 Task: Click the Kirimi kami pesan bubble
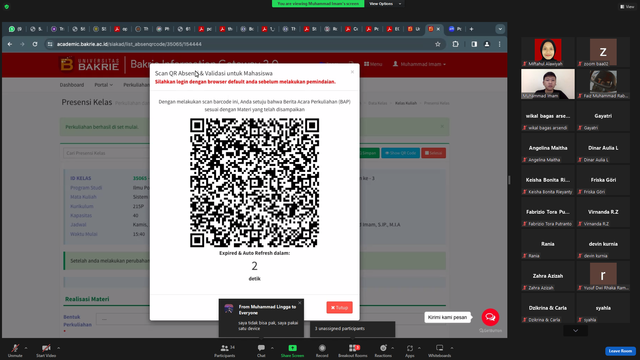point(447,317)
